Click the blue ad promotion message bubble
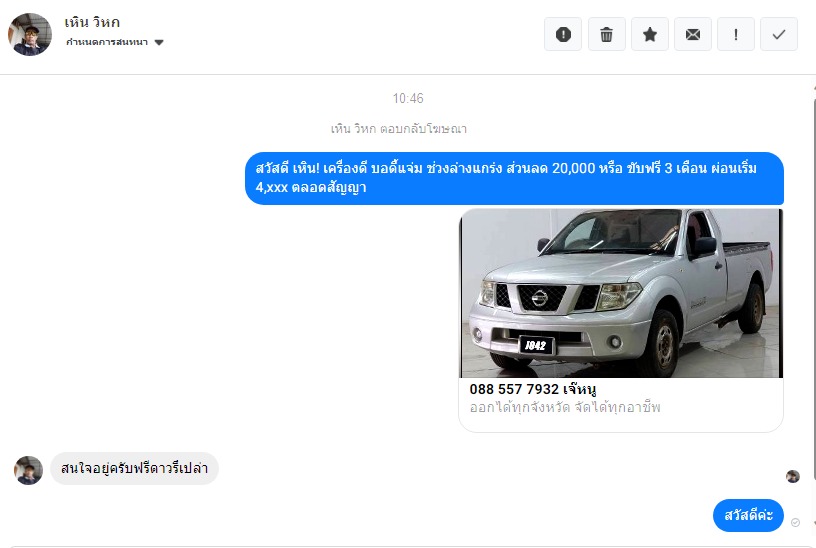Image resolution: width=816 pixels, height=548 pixels. [x=514, y=178]
